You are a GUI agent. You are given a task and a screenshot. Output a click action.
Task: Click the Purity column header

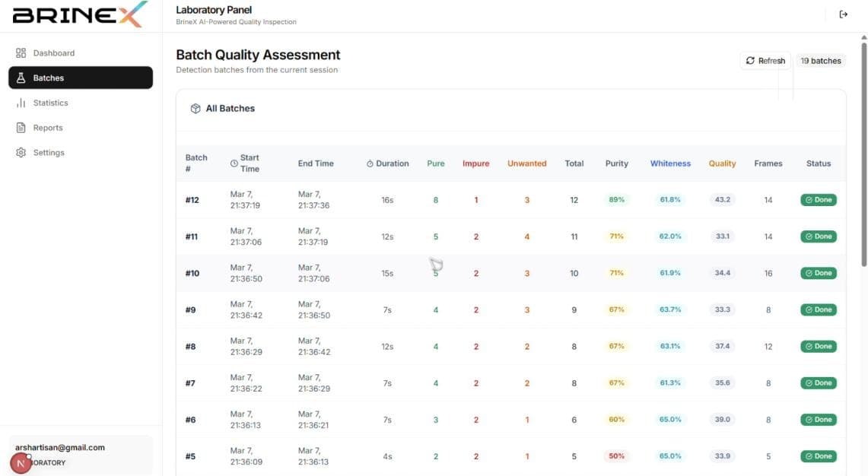[x=617, y=163]
